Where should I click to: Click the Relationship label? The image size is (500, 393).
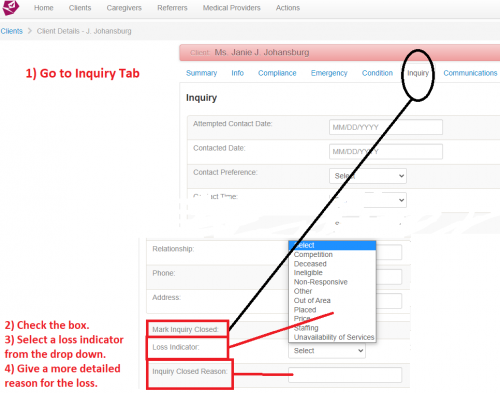(x=173, y=249)
